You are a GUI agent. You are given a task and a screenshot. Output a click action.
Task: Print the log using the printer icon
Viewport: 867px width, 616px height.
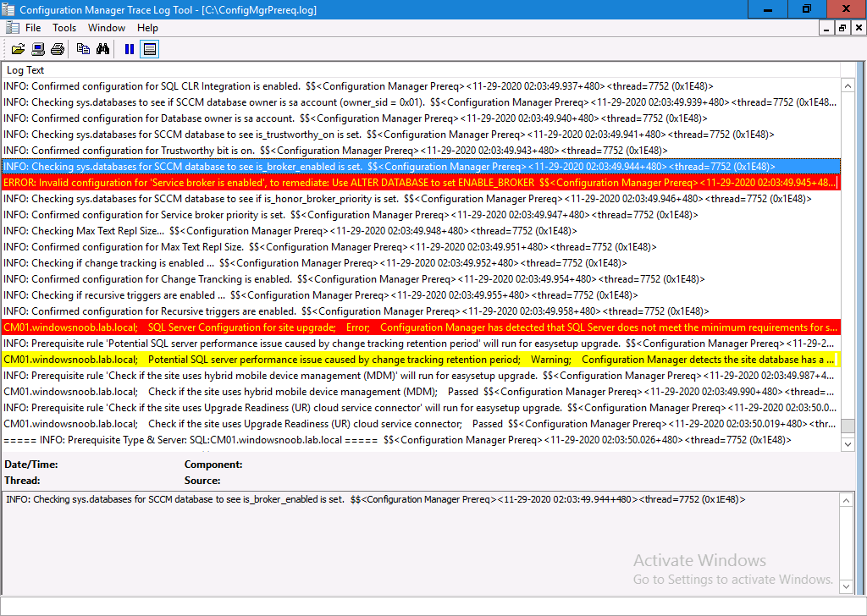(x=58, y=49)
